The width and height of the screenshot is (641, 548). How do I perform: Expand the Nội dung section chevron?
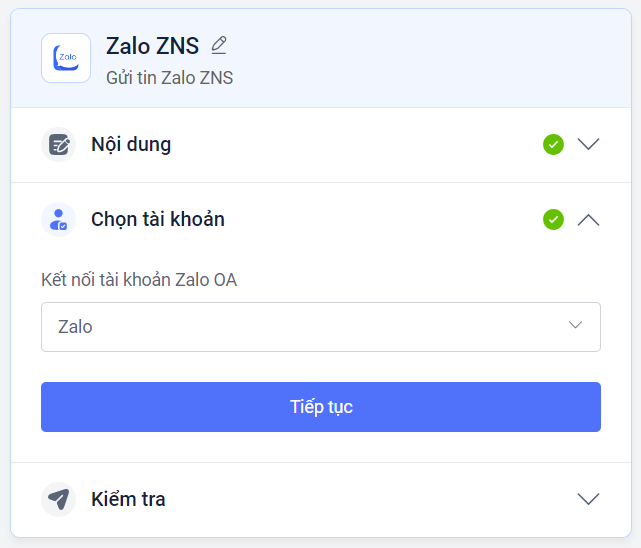click(x=589, y=144)
